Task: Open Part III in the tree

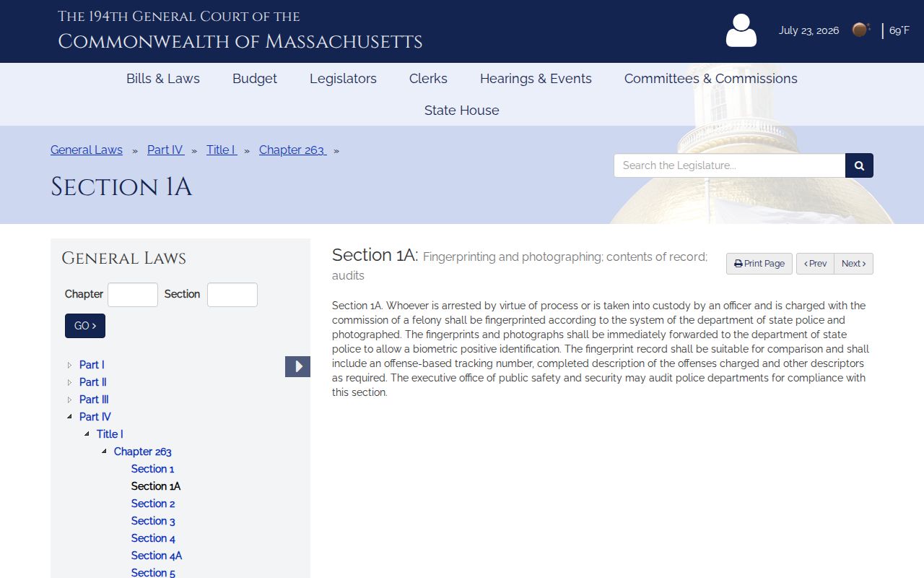Action: coord(94,400)
